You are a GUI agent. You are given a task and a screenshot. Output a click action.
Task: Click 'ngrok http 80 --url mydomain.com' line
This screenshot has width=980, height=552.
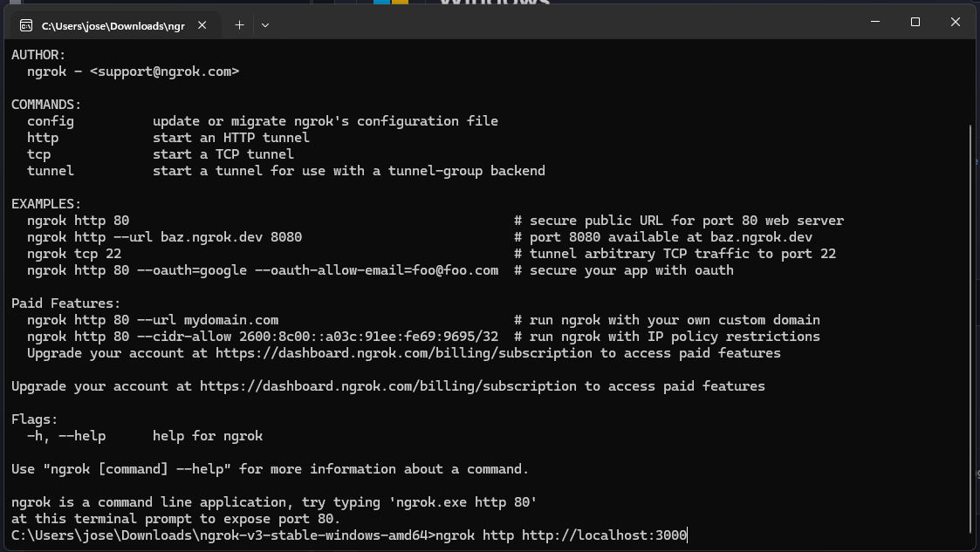(x=153, y=320)
